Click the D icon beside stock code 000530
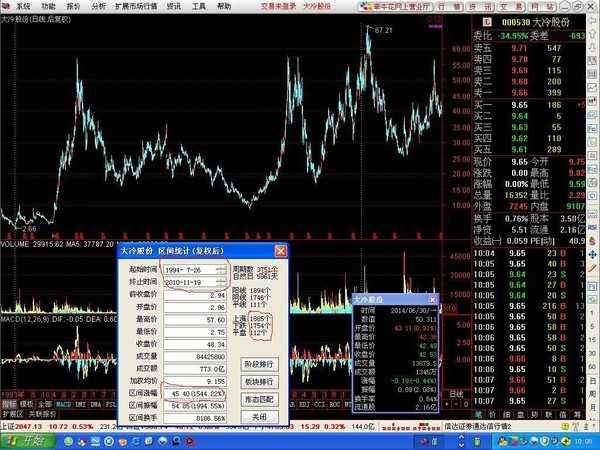600x450 pixels. [486, 22]
